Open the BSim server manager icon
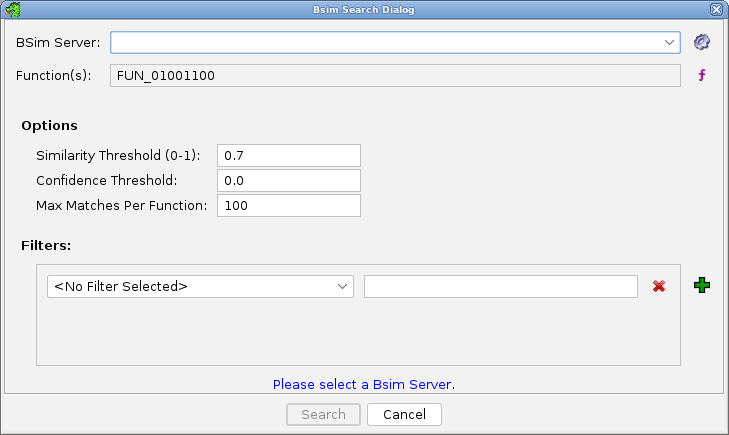 tap(702, 42)
